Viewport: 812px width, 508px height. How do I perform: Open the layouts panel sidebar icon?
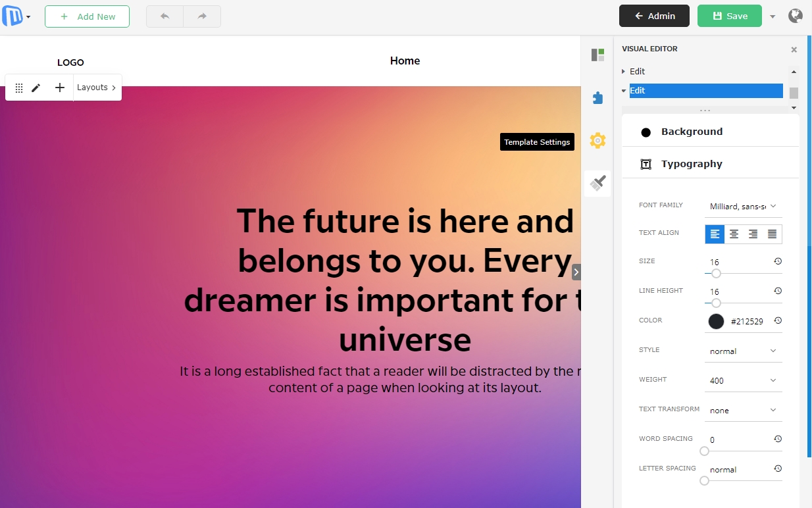pos(597,55)
